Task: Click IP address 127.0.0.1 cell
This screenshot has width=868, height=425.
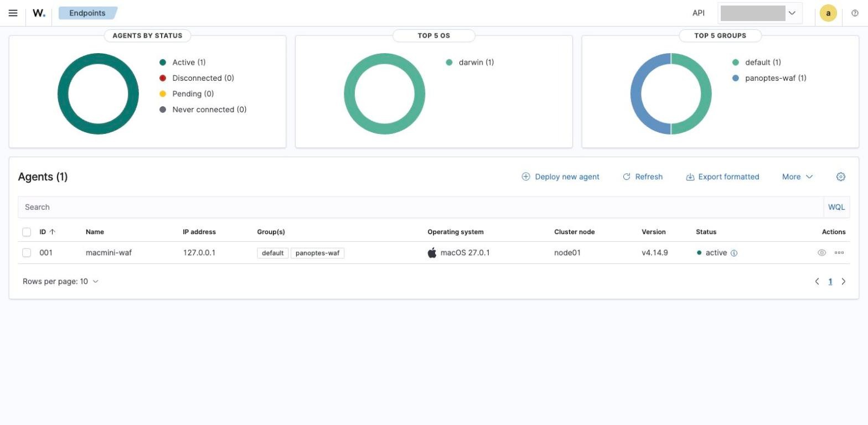Action: [199, 253]
